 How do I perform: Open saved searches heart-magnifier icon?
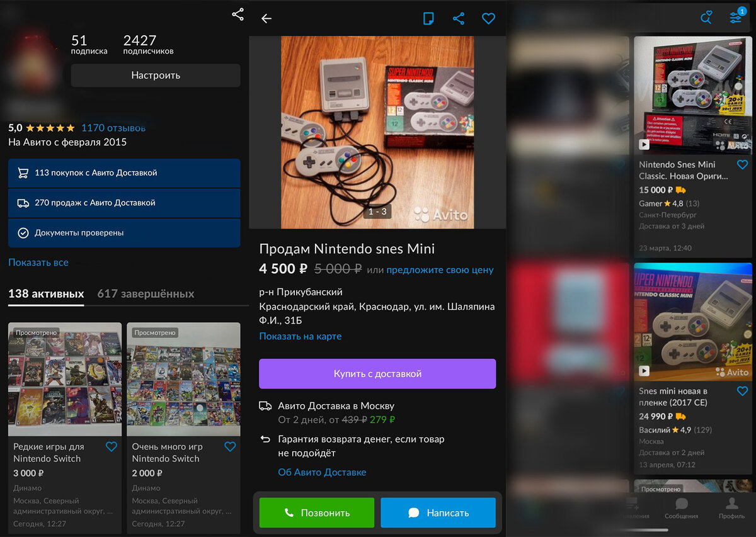(x=706, y=17)
